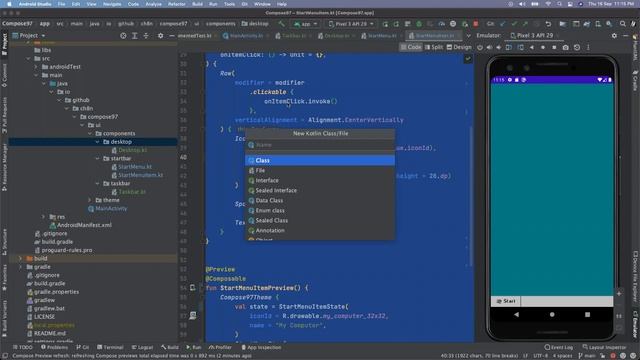Click the Git Update Project arrow
The width and height of the screenshot is (640, 360).
coord(502,24)
